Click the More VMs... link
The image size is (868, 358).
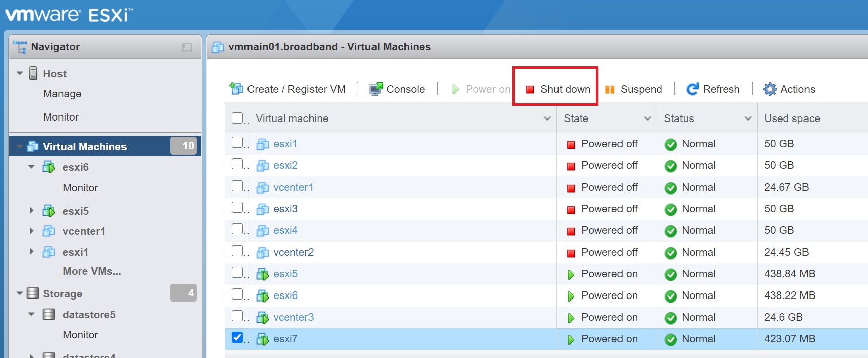[x=92, y=271]
